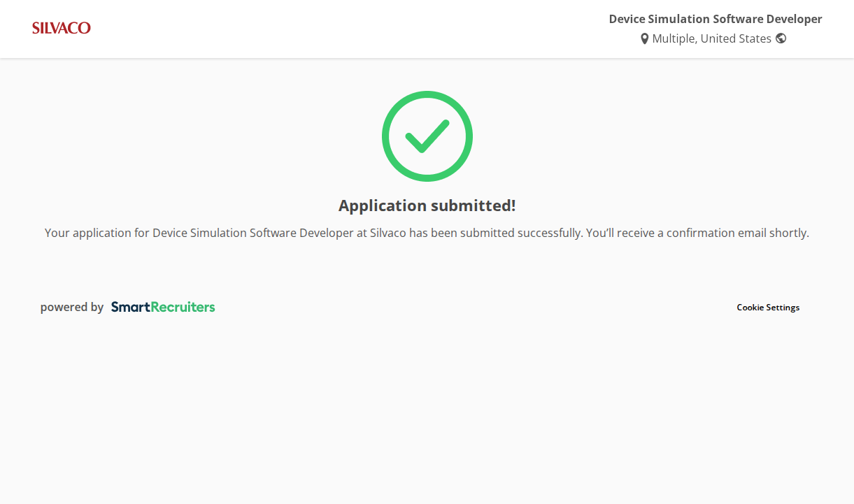The height and width of the screenshot is (504, 854).
Task: Click the Silvaco logo in the header
Action: (x=62, y=28)
